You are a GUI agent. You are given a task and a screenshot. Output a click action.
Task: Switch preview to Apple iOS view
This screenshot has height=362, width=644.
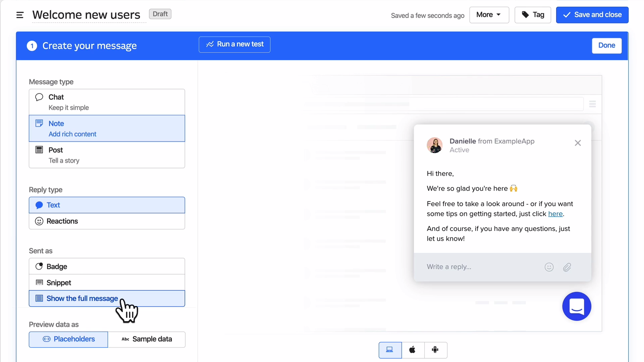[x=413, y=350]
